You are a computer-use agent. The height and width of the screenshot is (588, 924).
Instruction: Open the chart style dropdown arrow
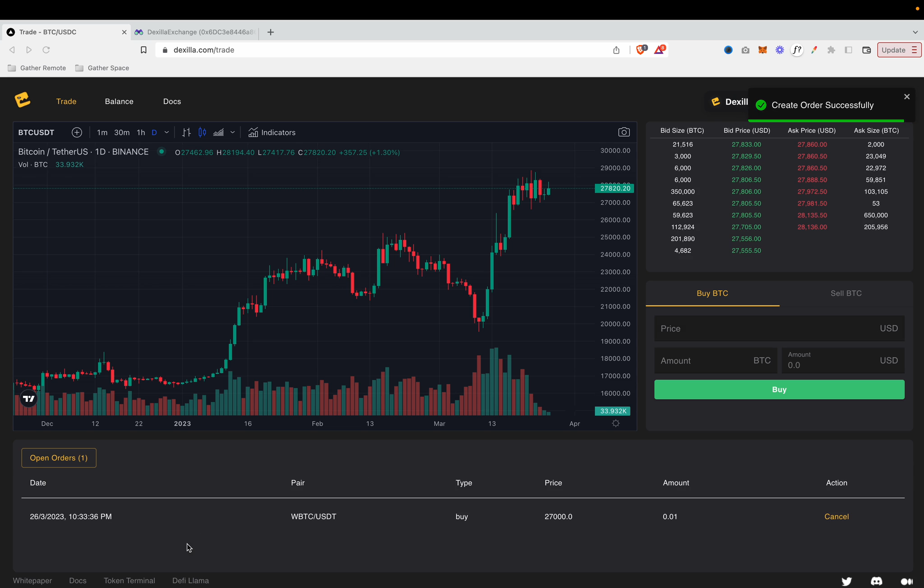tap(232, 132)
